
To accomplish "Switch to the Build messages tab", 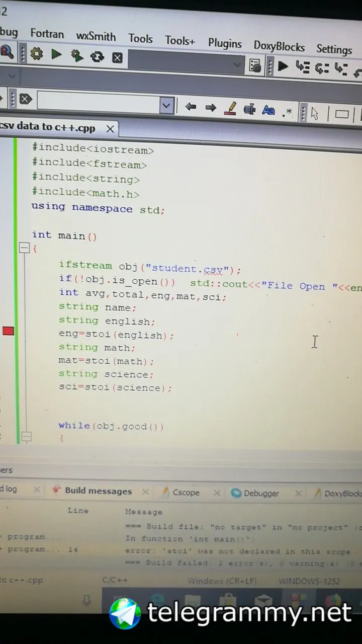I will coord(92,491).
